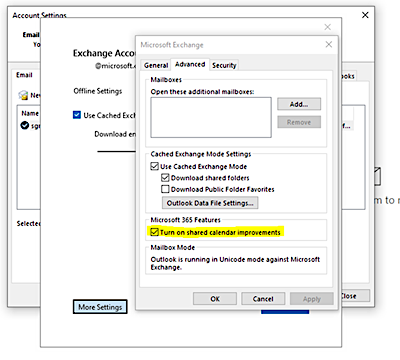Click the Mailbox Mode Unicode description text
The image size is (400, 360).
[x=235, y=263]
